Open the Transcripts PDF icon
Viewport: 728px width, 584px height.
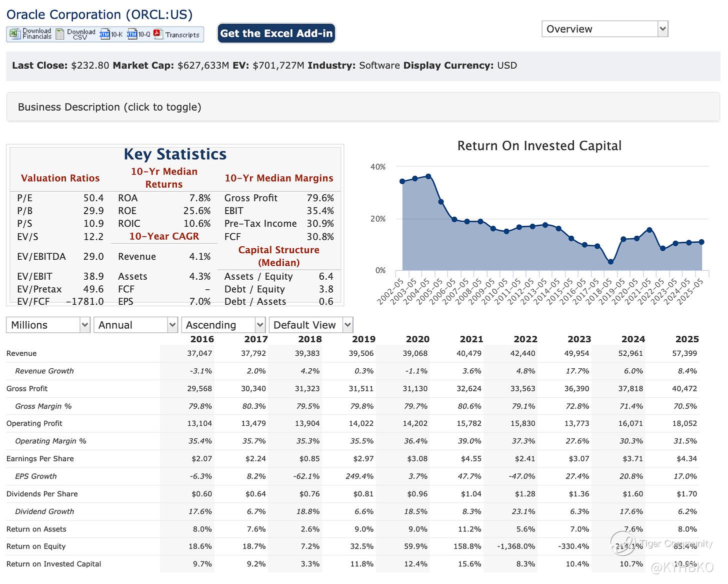click(158, 34)
